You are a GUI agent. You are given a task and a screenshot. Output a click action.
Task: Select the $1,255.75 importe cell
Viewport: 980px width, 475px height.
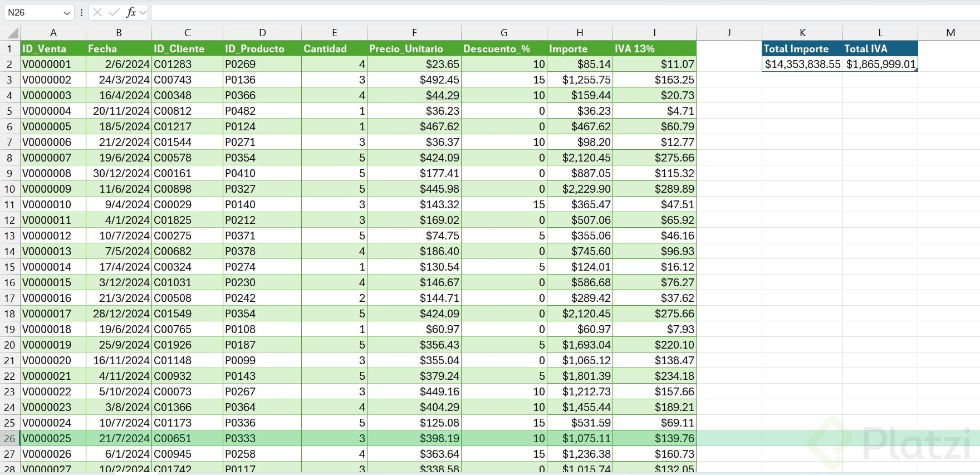pyautogui.click(x=580, y=80)
